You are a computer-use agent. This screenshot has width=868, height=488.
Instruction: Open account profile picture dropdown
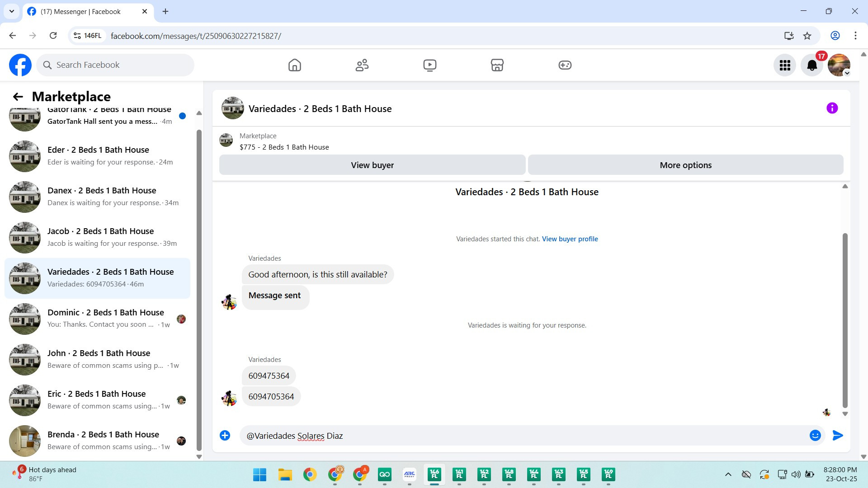click(839, 66)
